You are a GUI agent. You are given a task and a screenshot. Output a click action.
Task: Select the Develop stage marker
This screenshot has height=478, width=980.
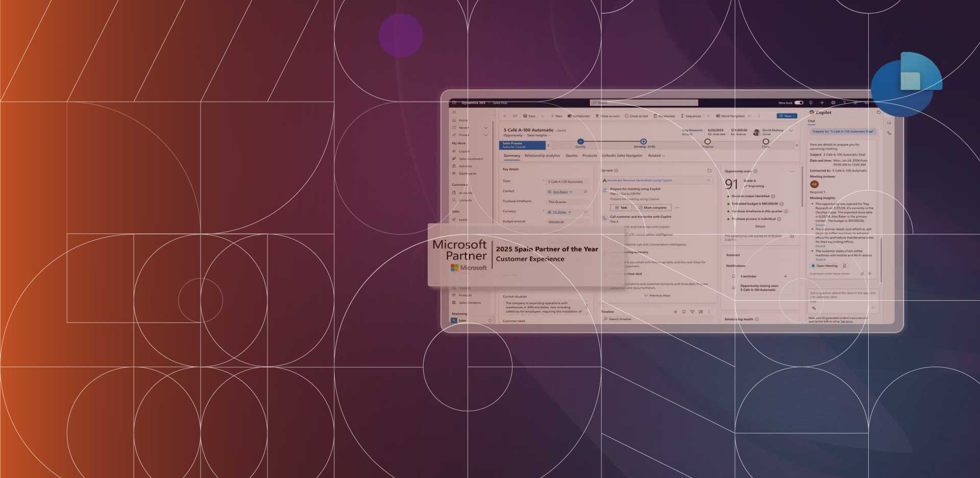click(x=643, y=141)
